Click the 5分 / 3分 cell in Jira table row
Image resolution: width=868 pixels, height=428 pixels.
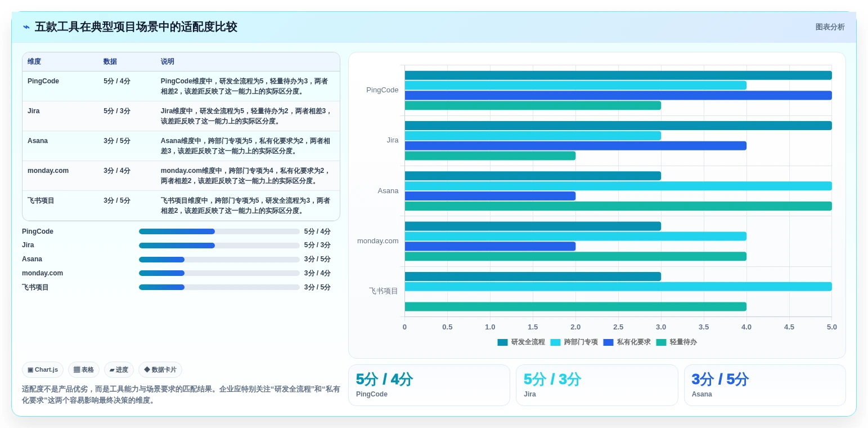117,111
